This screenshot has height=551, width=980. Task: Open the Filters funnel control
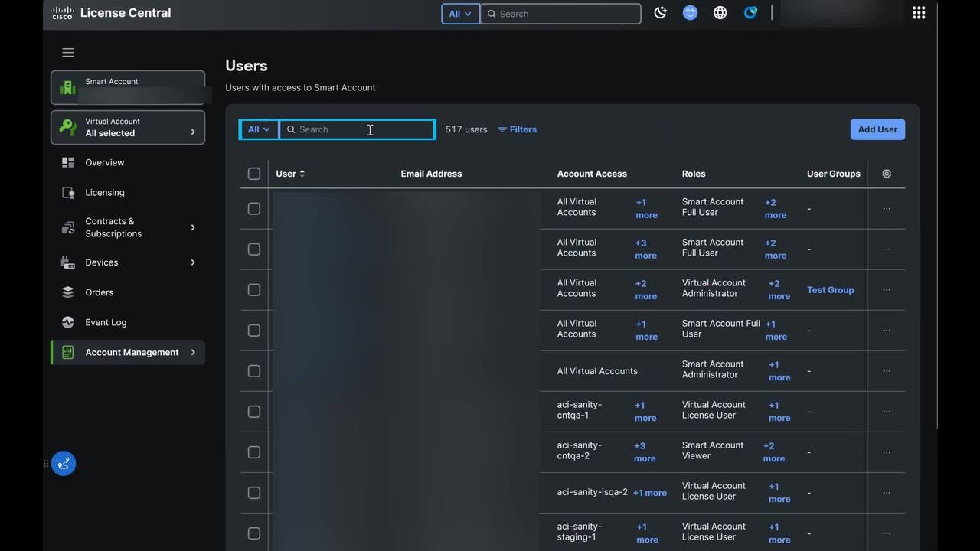[x=518, y=129]
